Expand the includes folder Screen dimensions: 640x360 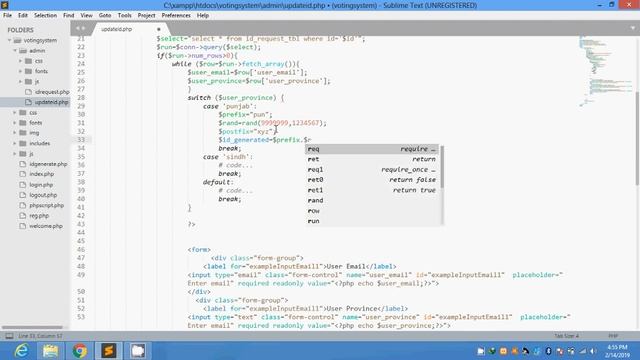(x=15, y=143)
